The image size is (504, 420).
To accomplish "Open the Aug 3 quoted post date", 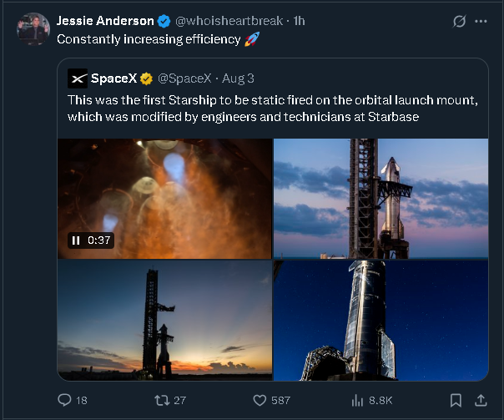I will 239,78.
